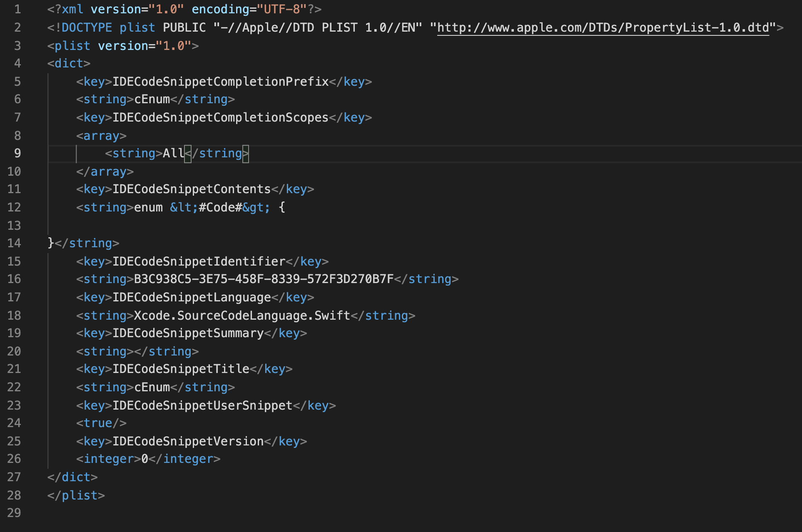Click the 'All' string value text

click(173, 154)
